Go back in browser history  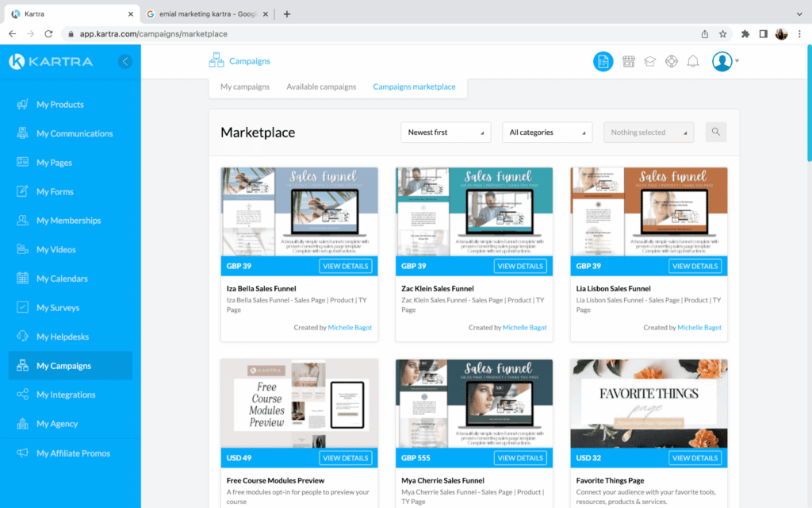13,33
